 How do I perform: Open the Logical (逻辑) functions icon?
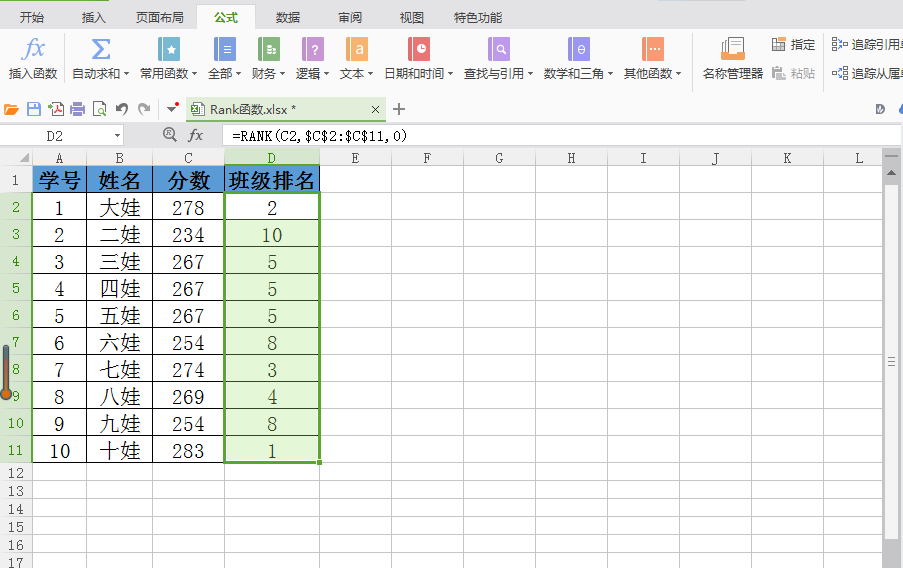(313, 50)
